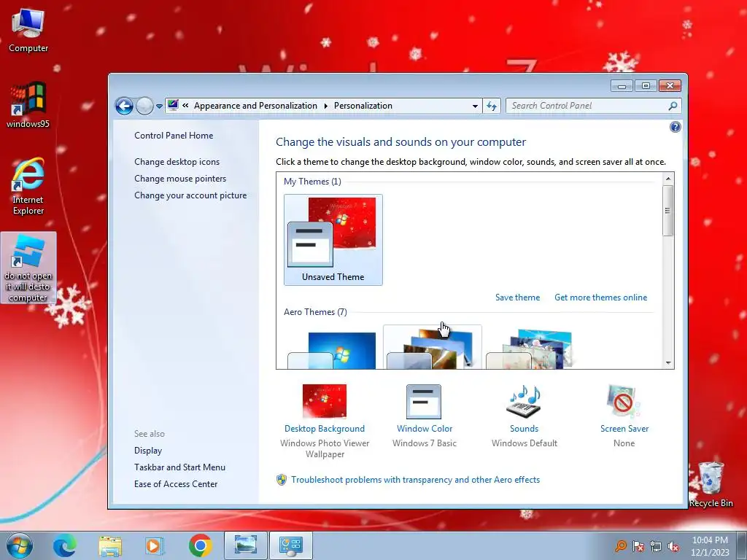Click the Sounds icon
Viewport: 747px width, 560px height.
coord(524,401)
